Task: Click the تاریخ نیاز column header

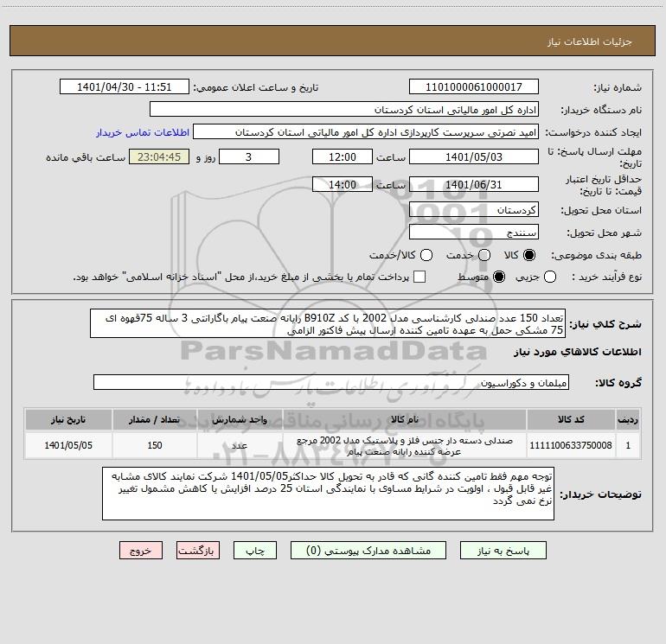Action: coord(68,419)
